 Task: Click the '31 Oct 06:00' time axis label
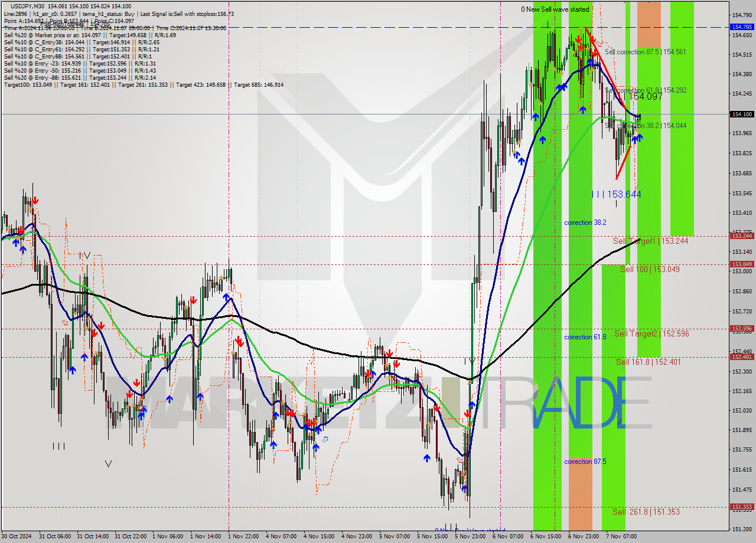[x=54, y=537]
